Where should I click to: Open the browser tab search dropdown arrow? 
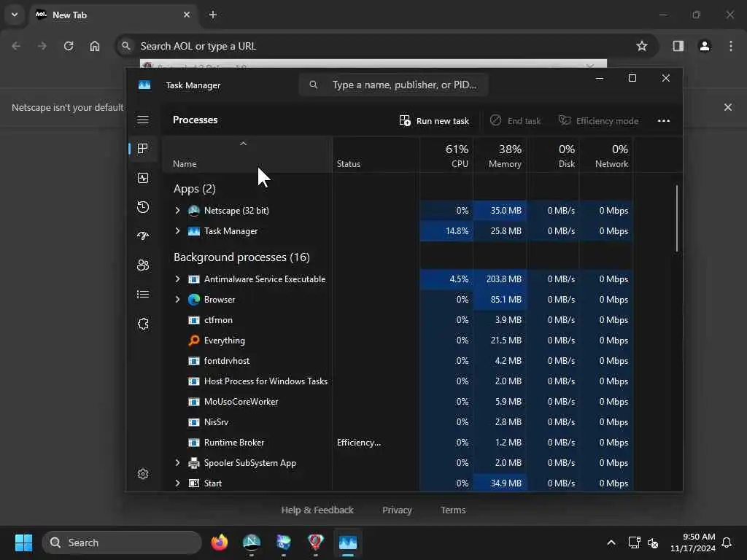(15, 15)
